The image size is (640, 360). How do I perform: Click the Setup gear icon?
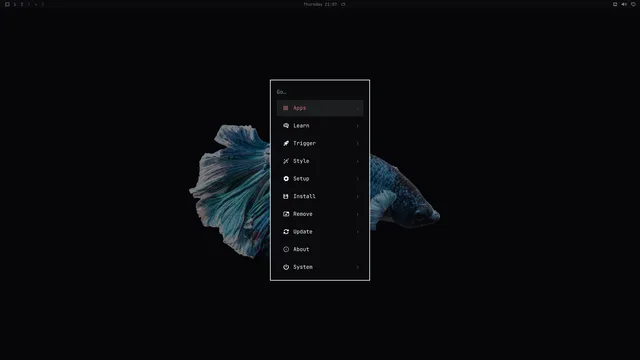(286, 179)
